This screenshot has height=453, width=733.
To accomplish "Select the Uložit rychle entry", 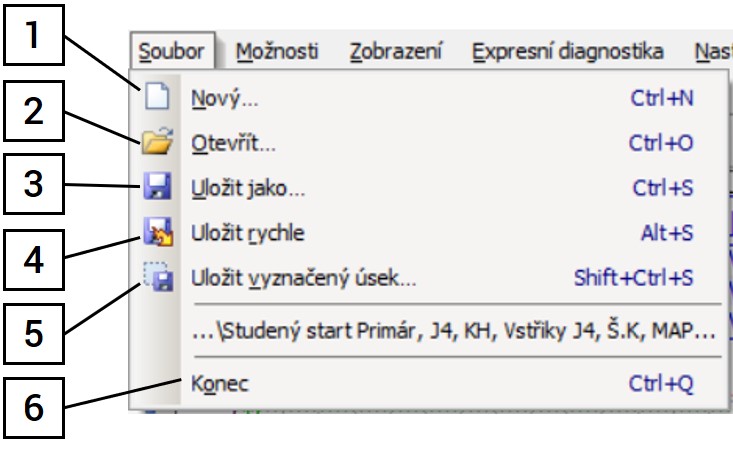I will 248,234.
